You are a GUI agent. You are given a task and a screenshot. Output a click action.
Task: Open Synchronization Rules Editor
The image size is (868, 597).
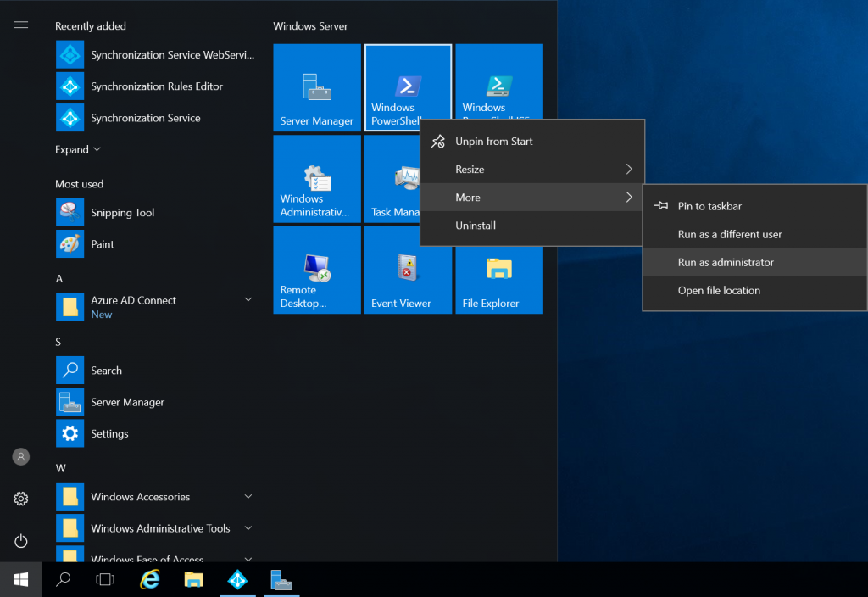click(155, 86)
